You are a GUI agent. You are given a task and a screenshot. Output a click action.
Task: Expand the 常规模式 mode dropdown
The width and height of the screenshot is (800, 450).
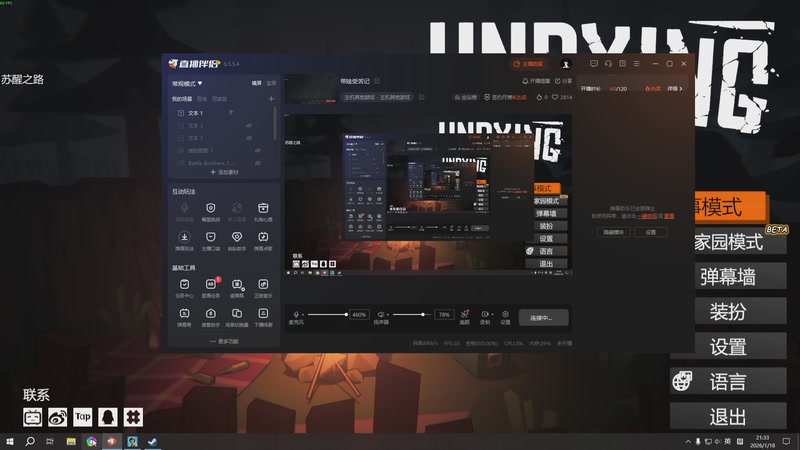click(x=187, y=83)
